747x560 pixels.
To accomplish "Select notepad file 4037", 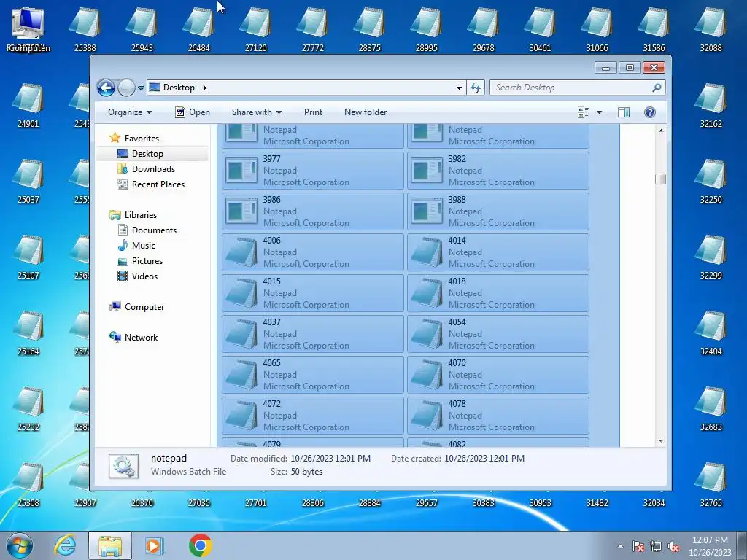I will coord(312,334).
